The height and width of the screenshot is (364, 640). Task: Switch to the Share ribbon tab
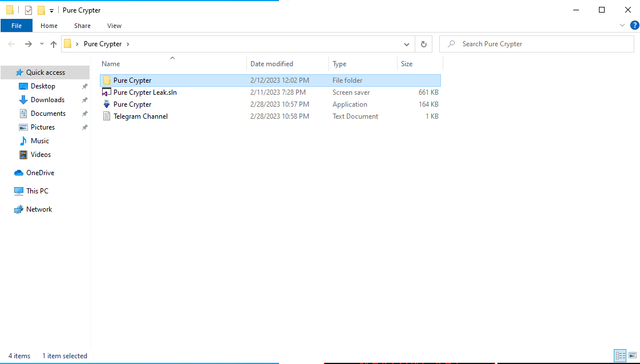click(x=82, y=26)
